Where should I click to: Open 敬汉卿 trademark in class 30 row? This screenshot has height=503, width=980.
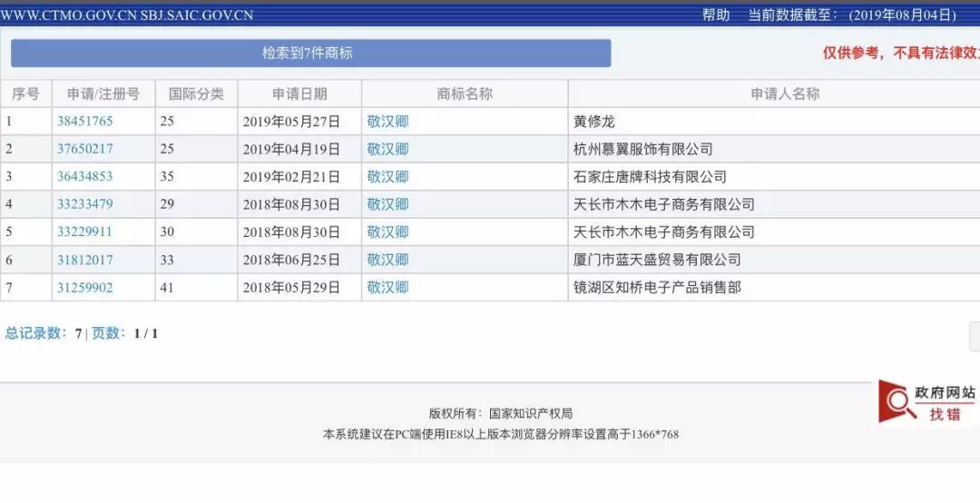[x=387, y=232]
